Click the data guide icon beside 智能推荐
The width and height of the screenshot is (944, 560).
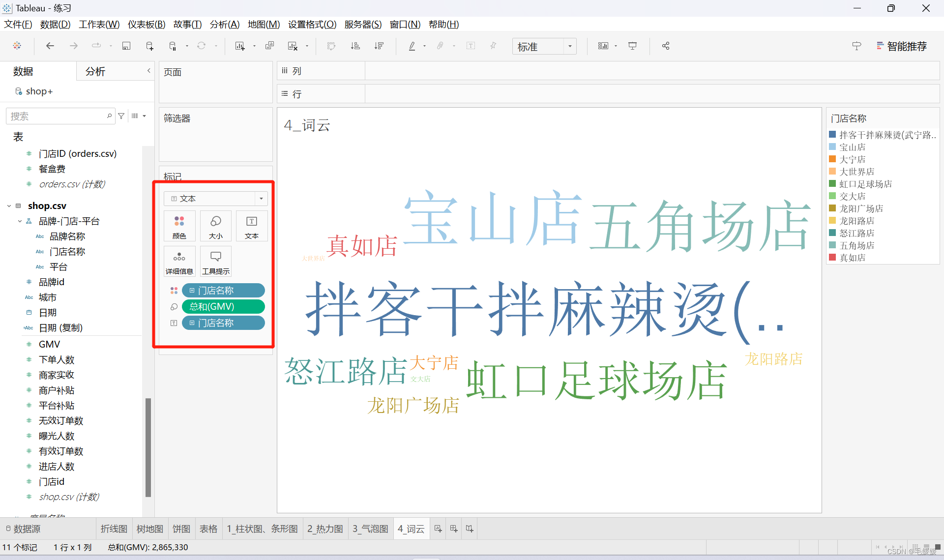[x=856, y=46]
